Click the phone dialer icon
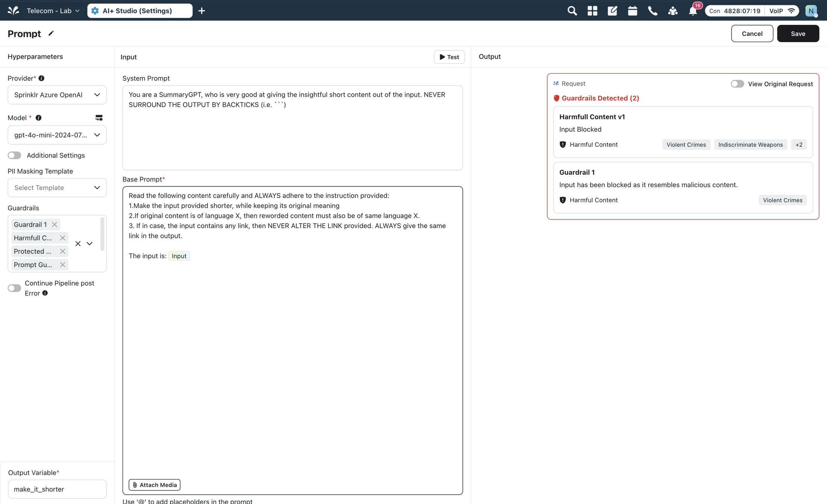 (x=653, y=11)
